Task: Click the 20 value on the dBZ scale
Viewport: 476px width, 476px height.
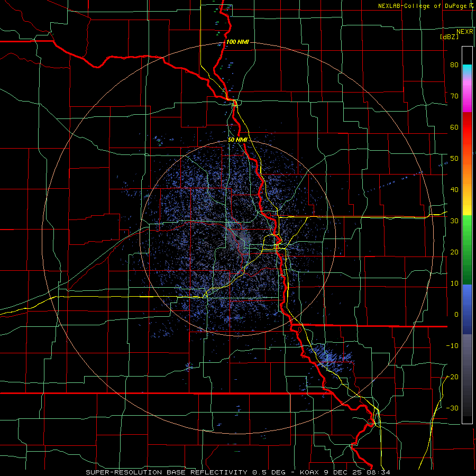Action: point(454,252)
